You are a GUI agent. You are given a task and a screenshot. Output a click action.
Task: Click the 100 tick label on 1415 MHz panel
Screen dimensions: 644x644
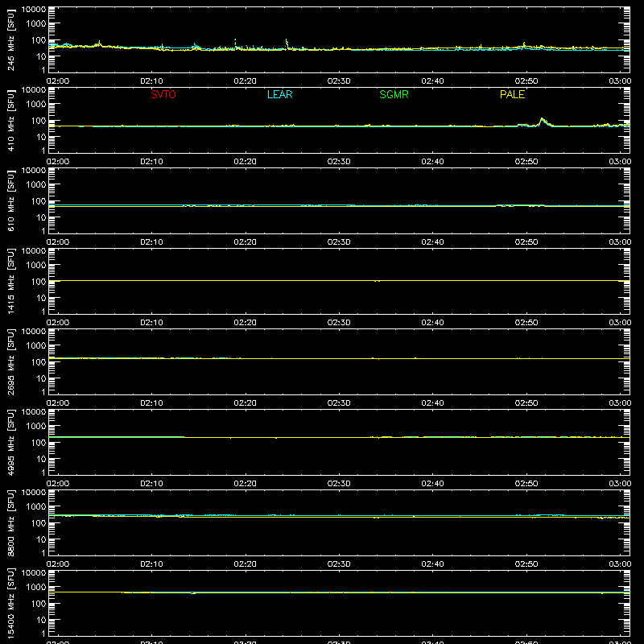click(39, 282)
